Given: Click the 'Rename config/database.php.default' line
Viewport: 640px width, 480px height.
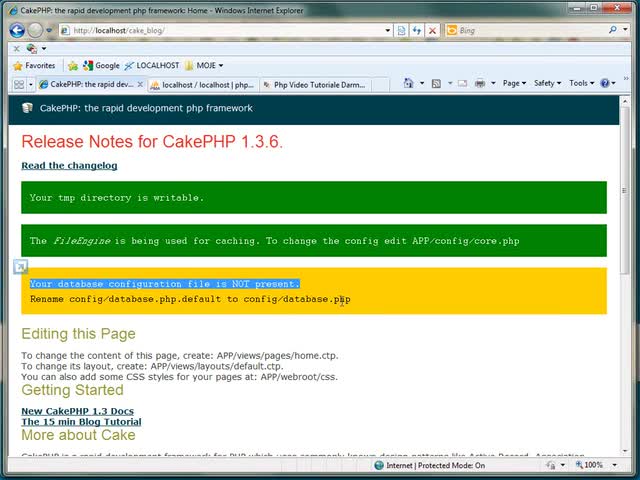Looking at the screenshot, I should coord(190,299).
